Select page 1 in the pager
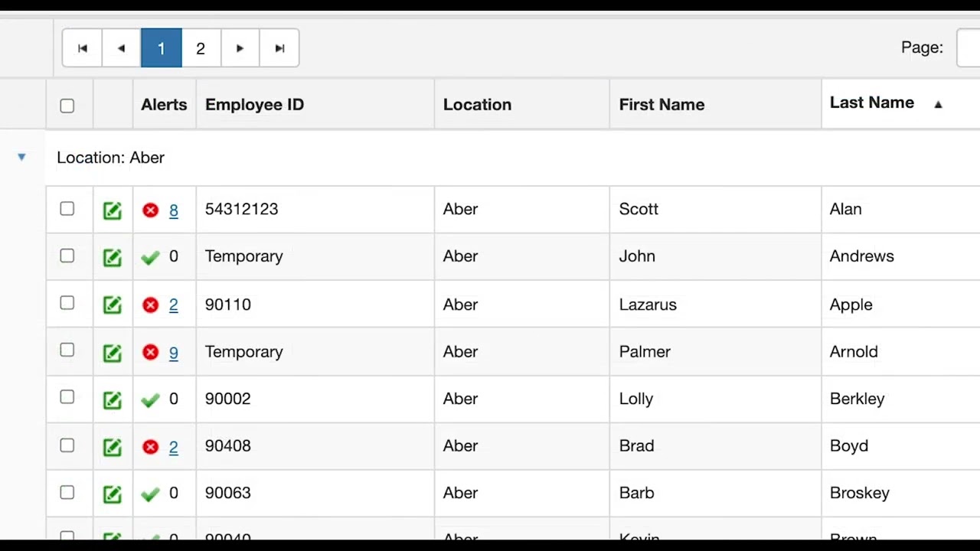The image size is (980, 551). click(161, 48)
